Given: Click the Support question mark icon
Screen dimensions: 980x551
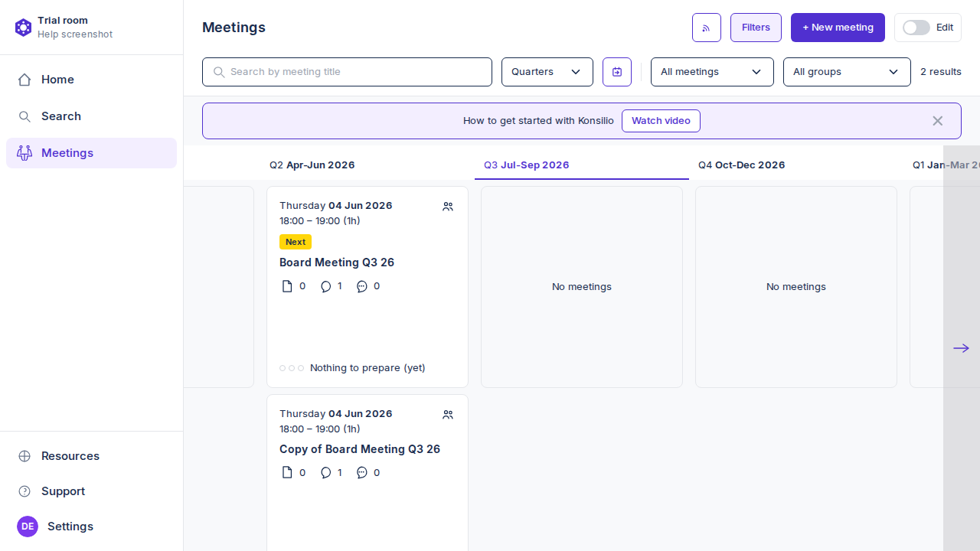Looking at the screenshot, I should 24,491.
